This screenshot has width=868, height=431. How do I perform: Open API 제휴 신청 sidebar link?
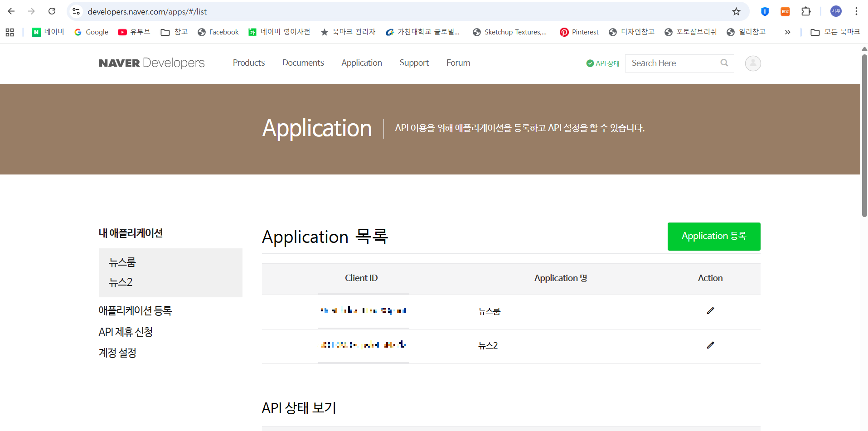tap(126, 332)
